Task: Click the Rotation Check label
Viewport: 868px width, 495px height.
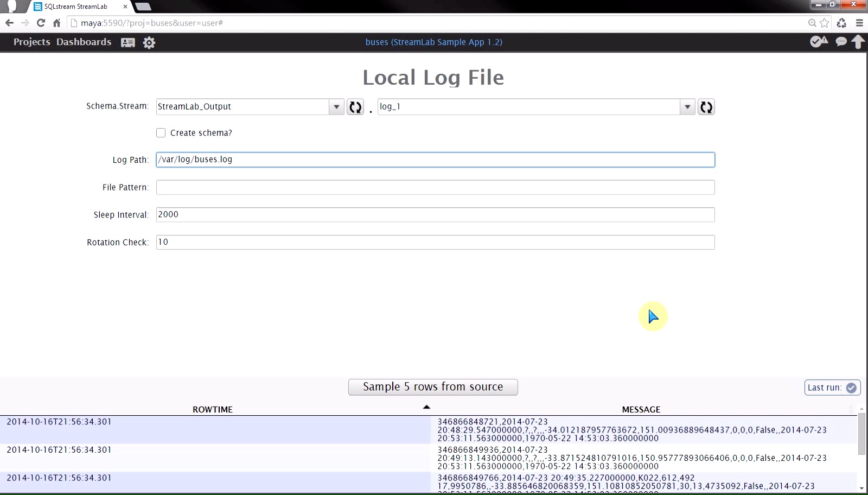Action: 118,243
